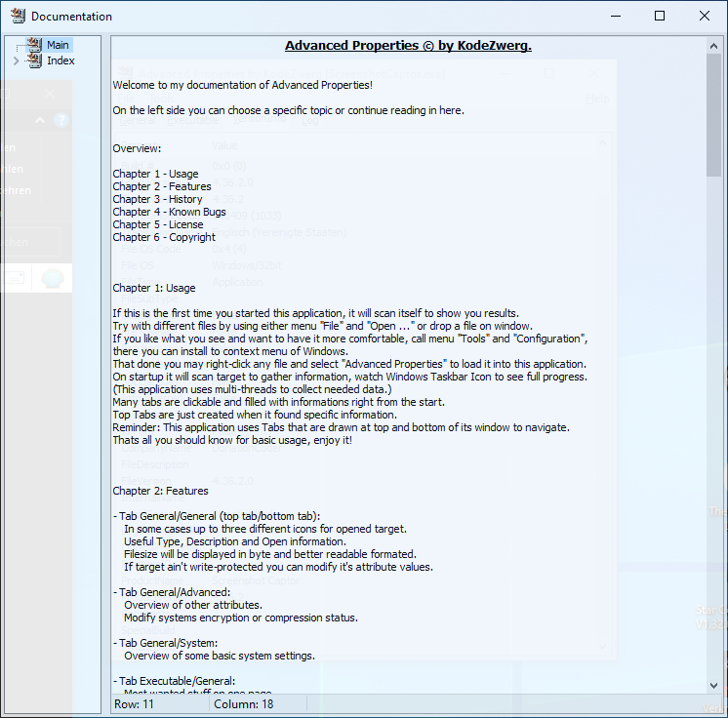Click scrollbar down arrow in documentation pane

pos(713,686)
